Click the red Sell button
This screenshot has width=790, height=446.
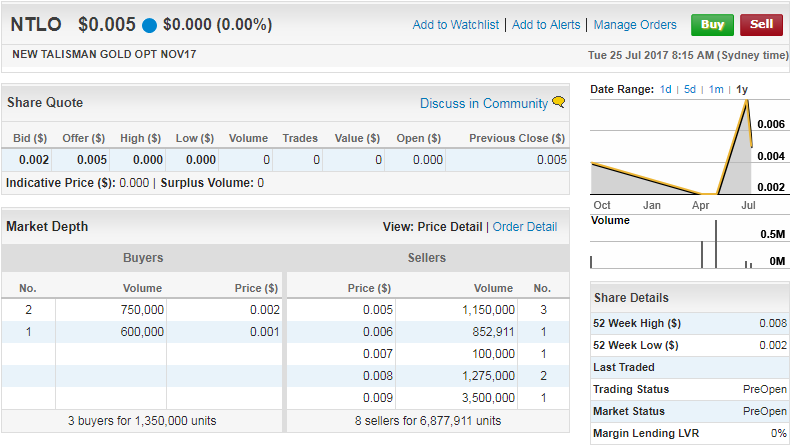pos(761,25)
